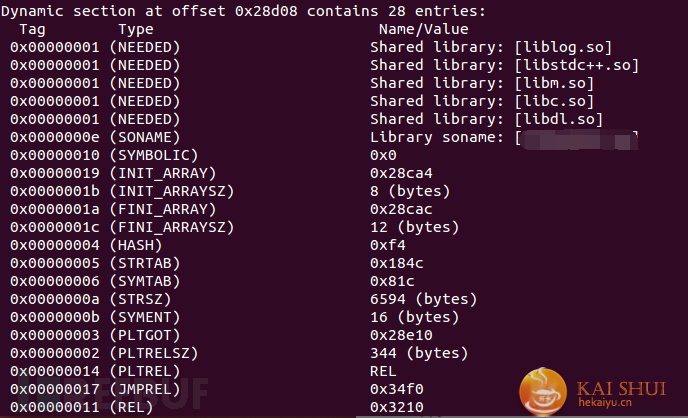Click the INIT_ARRAY address 0x28ca4
Screen dimensions: 688x418
tap(401, 173)
